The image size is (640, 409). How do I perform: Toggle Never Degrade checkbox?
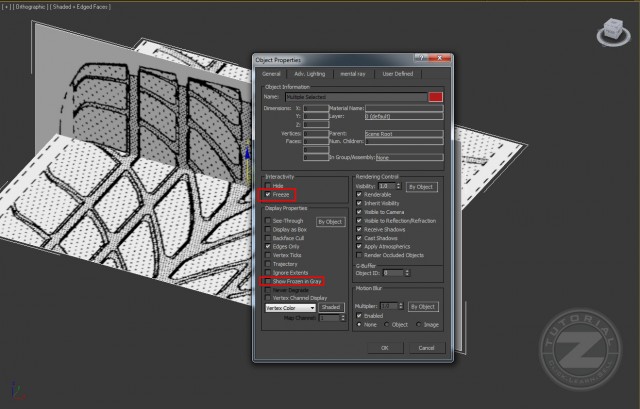tap(268, 290)
